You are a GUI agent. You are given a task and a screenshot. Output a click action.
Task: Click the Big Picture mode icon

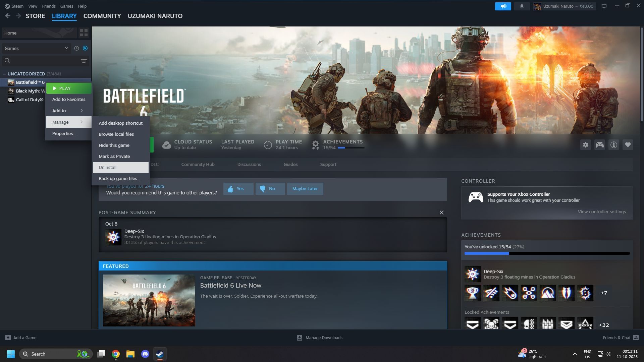pos(604,6)
